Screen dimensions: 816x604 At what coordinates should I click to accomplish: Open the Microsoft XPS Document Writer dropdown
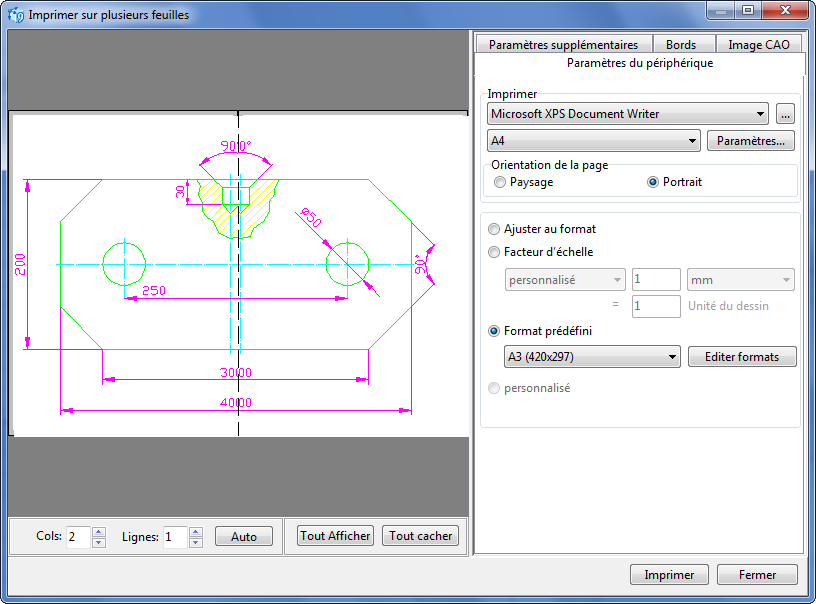pos(627,114)
